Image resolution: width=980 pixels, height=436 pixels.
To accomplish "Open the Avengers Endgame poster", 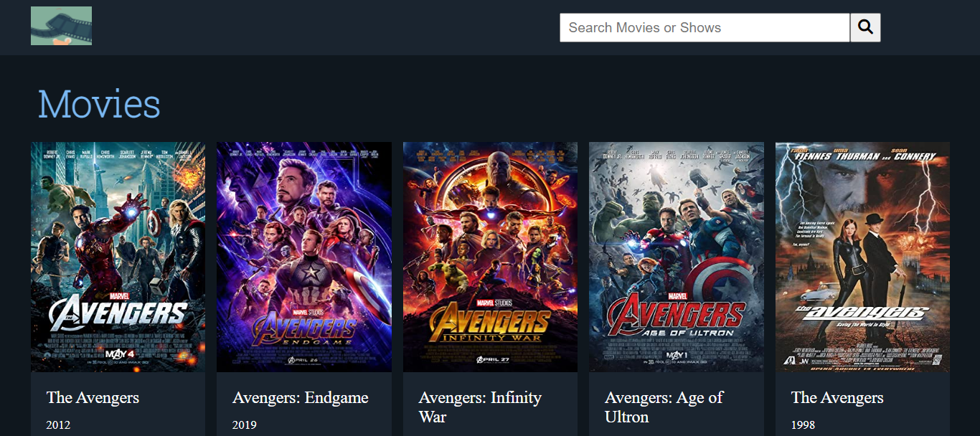I will tap(304, 257).
